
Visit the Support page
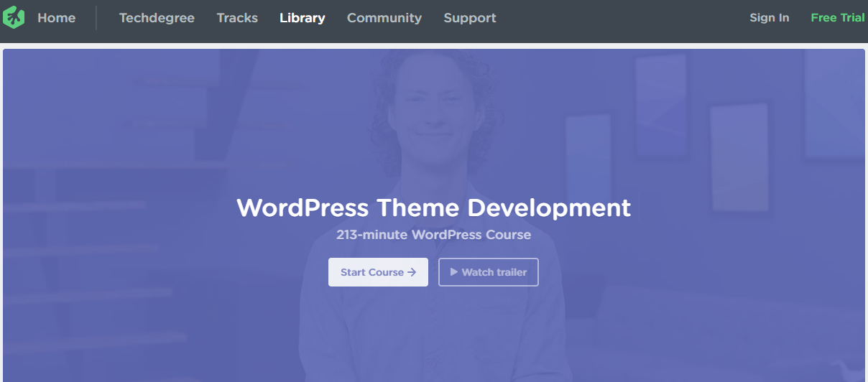469,18
